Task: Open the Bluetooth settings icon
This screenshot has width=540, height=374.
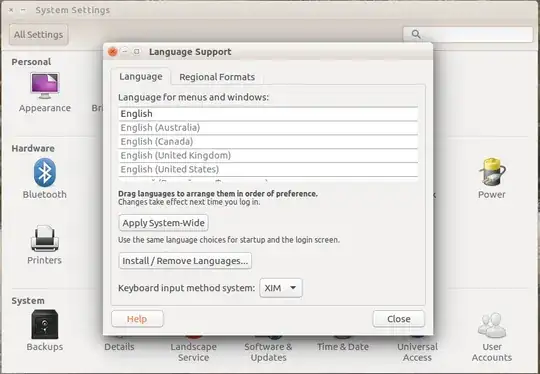Action: (45, 173)
